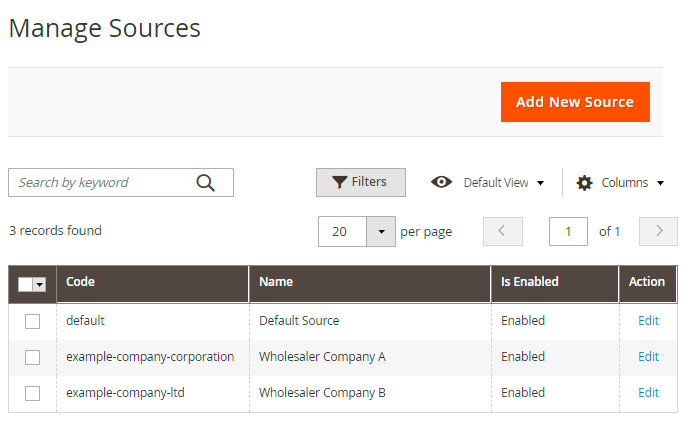Click the gear icon for Columns
The width and height of the screenshot is (684, 424).
pyautogui.click(x=585, y=183)
